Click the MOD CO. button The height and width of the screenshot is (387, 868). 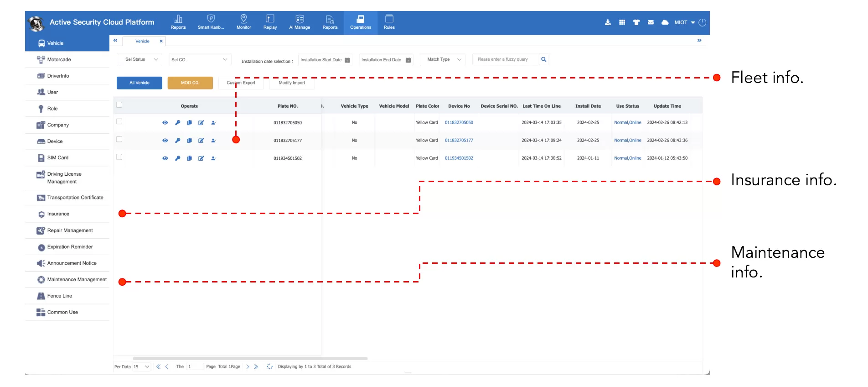[190, 83]
